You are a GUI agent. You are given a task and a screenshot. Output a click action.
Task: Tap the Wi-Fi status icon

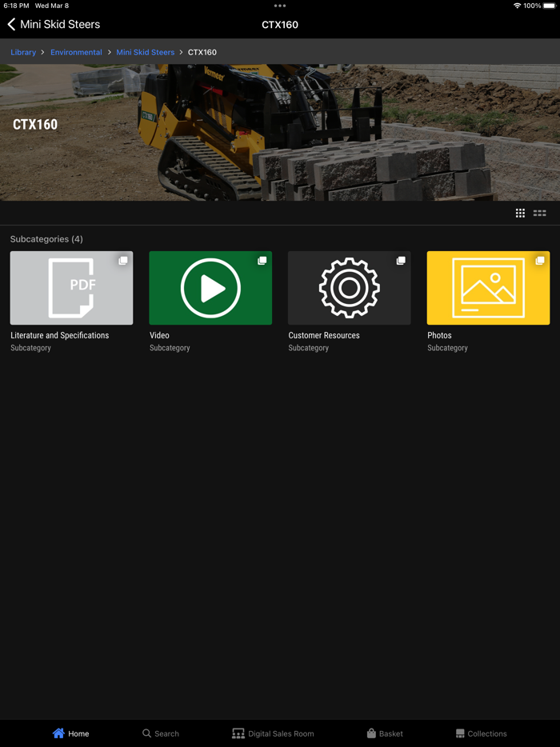[x=517, y=6]
